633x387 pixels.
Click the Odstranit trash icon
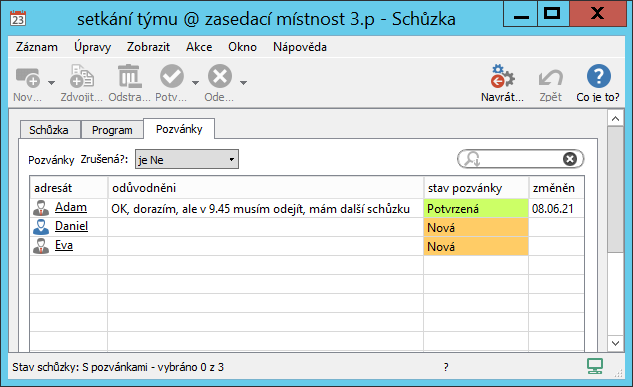[130, 76]
